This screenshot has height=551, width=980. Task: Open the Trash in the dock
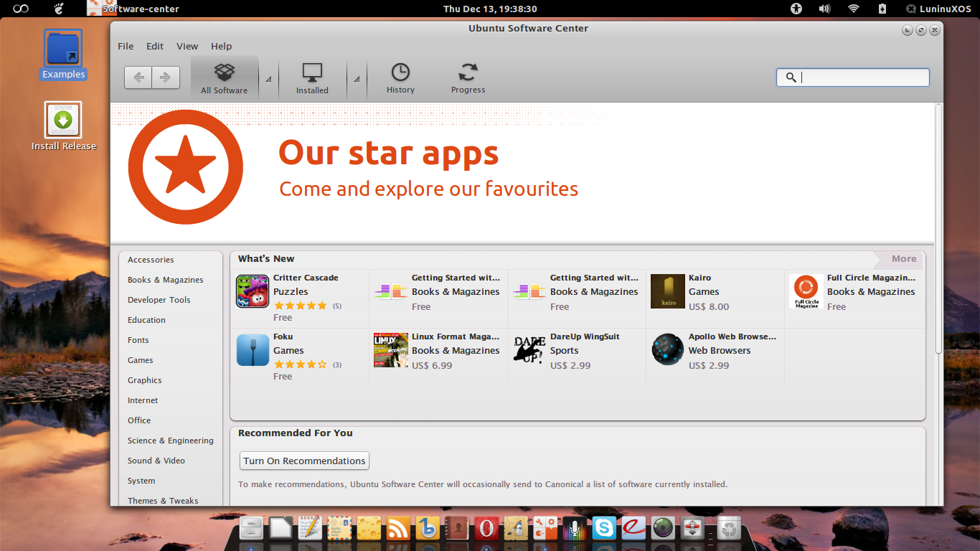pos(730,528)
